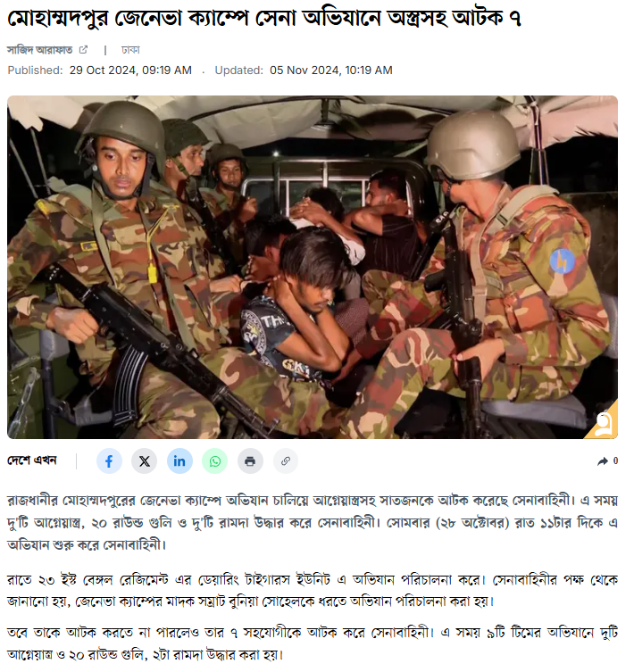Viewport: 634px width, 672px height.
Task: Share the article on X
Action: [x=145, y=461]
